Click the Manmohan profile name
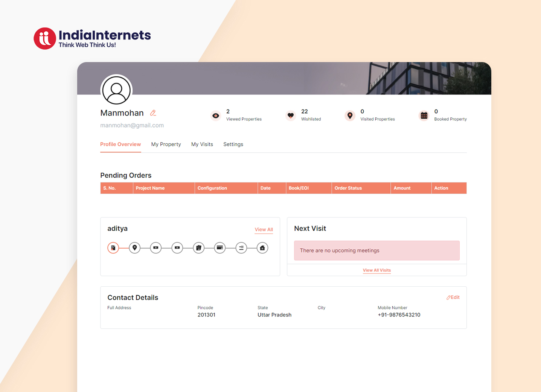This screenshot has width=541, height=392. [x=122, y=113]
